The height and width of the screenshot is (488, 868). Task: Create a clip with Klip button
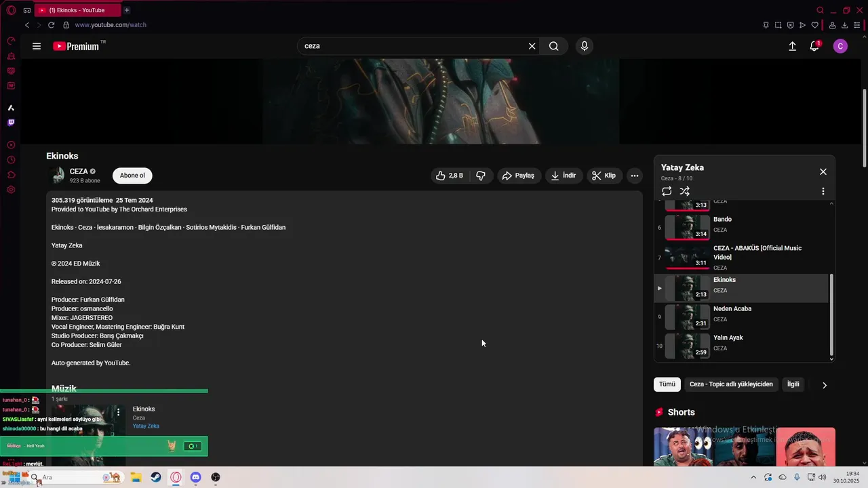click(604, 176)
